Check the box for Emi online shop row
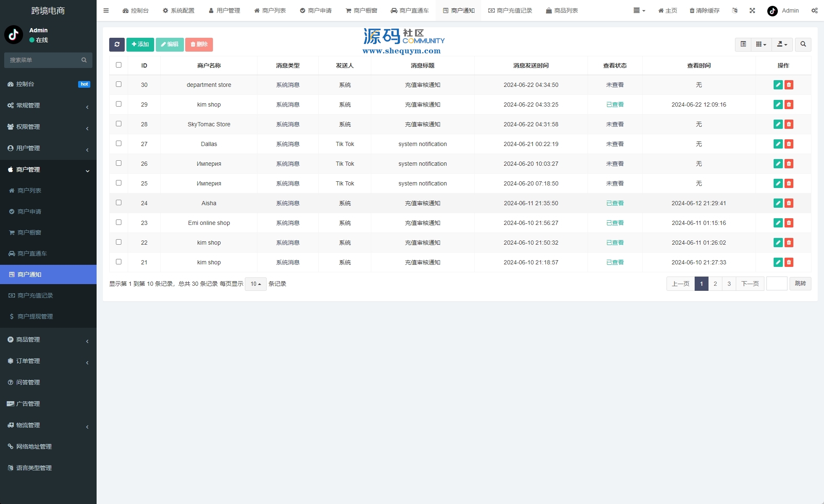The height and width of the screenshot is (504, 824). (x=118, y=222)
